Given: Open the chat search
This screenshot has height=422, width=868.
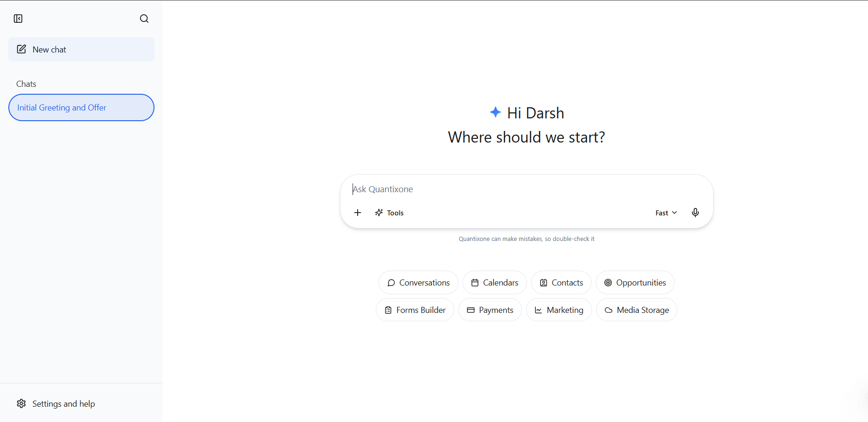Looking at the screenshot, I should tap(144, 19).
